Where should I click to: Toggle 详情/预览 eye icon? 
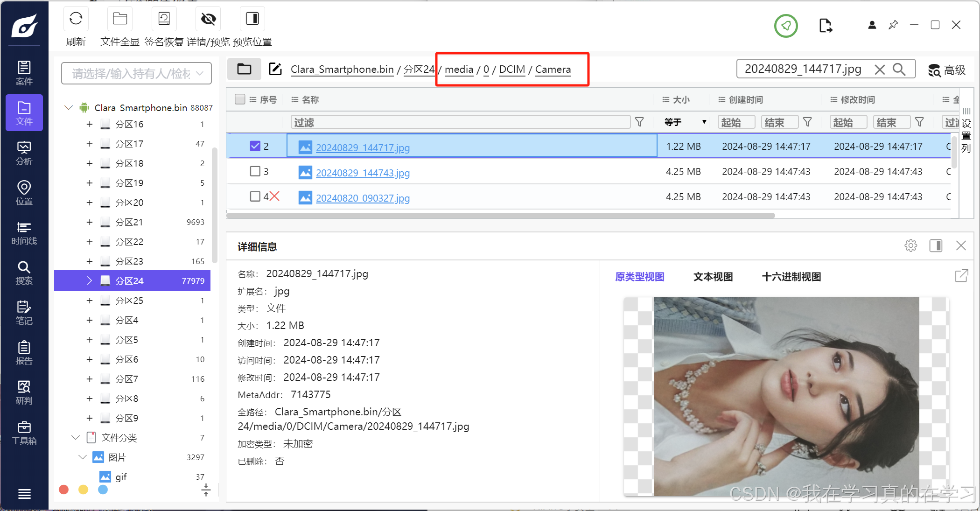208,19
